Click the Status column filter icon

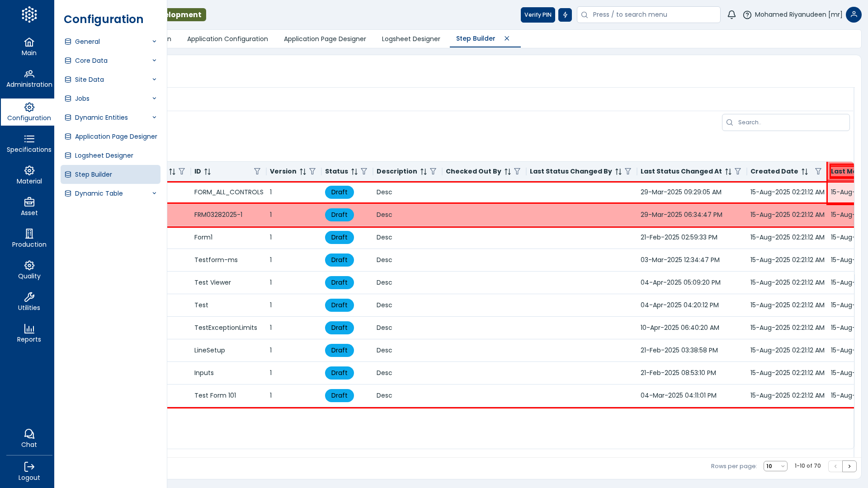[x=364, y=172]
